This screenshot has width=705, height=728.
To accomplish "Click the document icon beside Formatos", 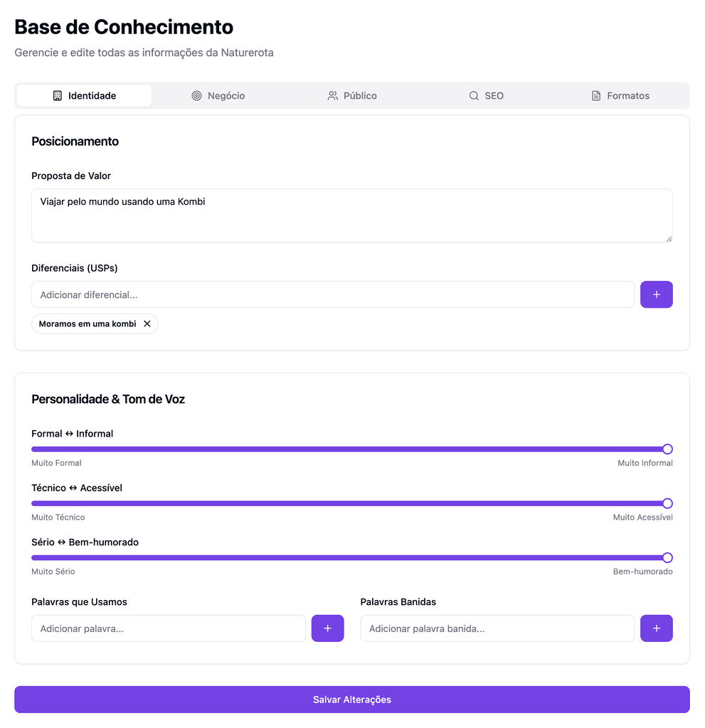I will click(596, 96).
